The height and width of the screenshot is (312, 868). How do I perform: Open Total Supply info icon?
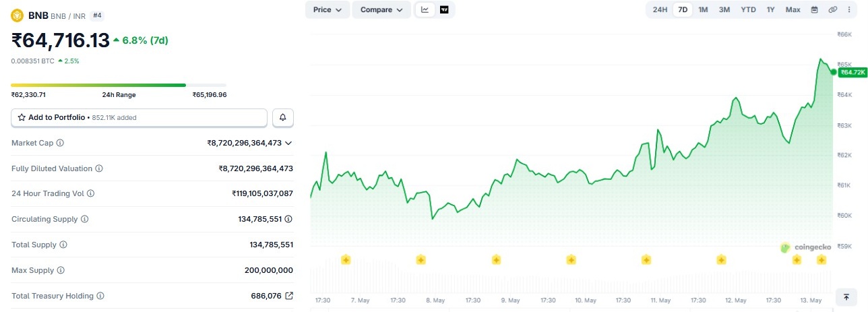pyautogui.click(x=63, y=245)
